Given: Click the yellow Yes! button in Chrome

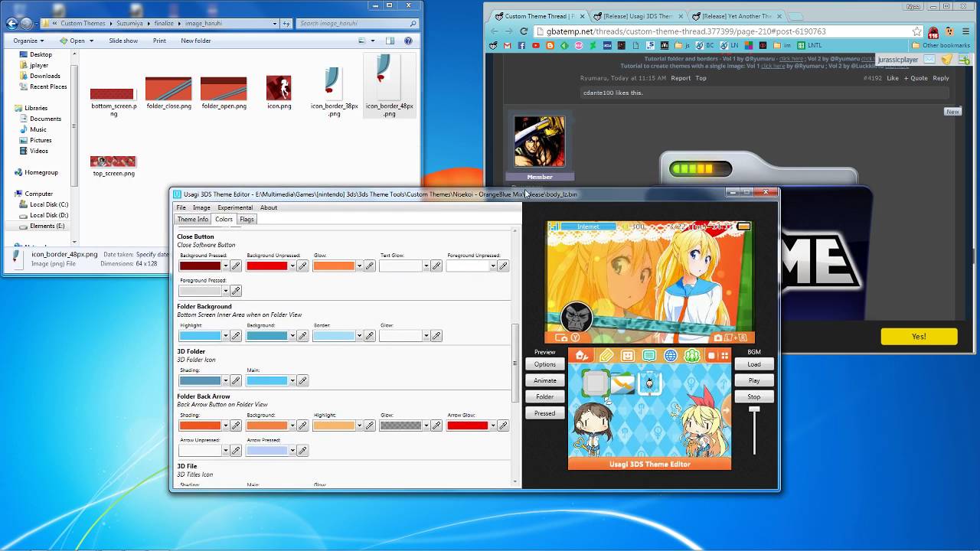Looking at the screenshot, I should pyautogui.click(x=919, y=337).
